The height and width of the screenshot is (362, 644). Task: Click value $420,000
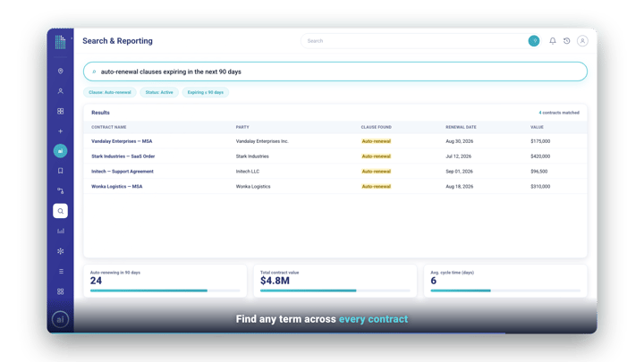point(540,156)
